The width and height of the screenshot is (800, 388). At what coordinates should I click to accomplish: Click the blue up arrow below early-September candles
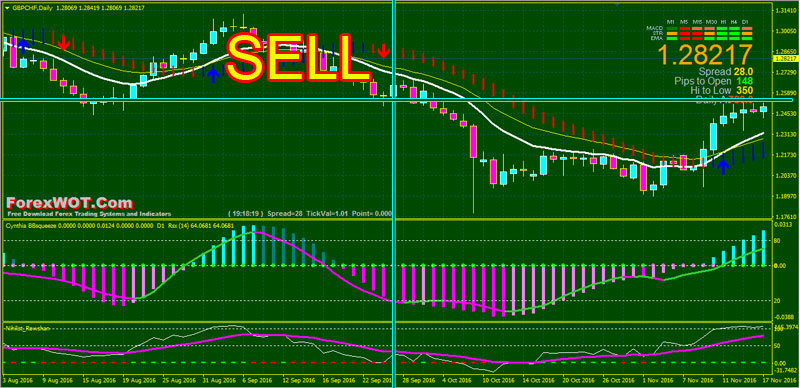[x=213, y=74]
